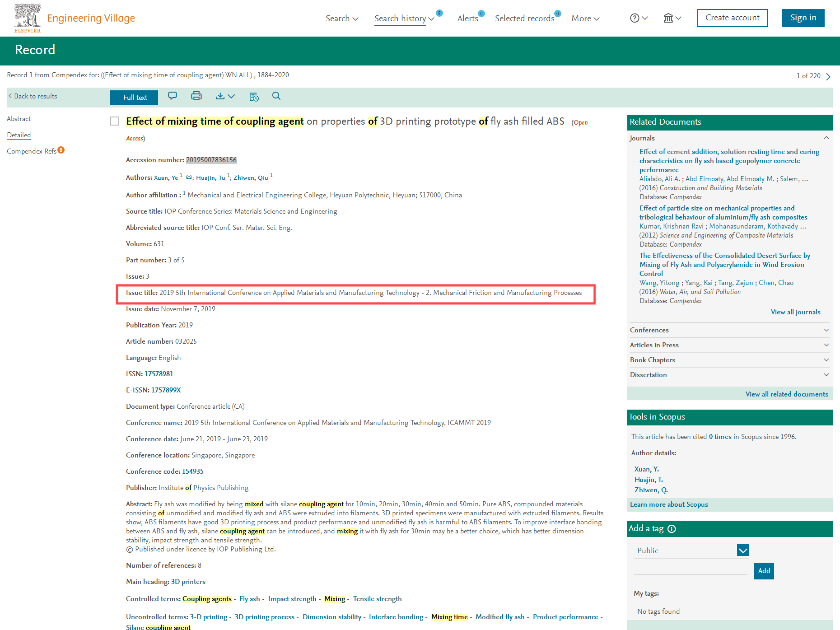Open author link Xuan, Ye
The width and height of the screenshot is (840, 630).
coord(166,177)
